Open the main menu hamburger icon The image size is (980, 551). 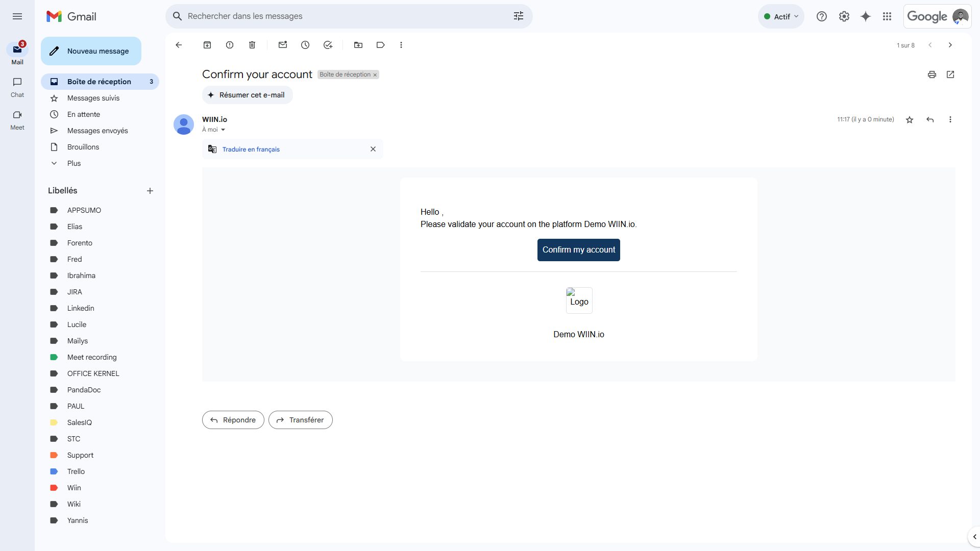pos(17,16)
